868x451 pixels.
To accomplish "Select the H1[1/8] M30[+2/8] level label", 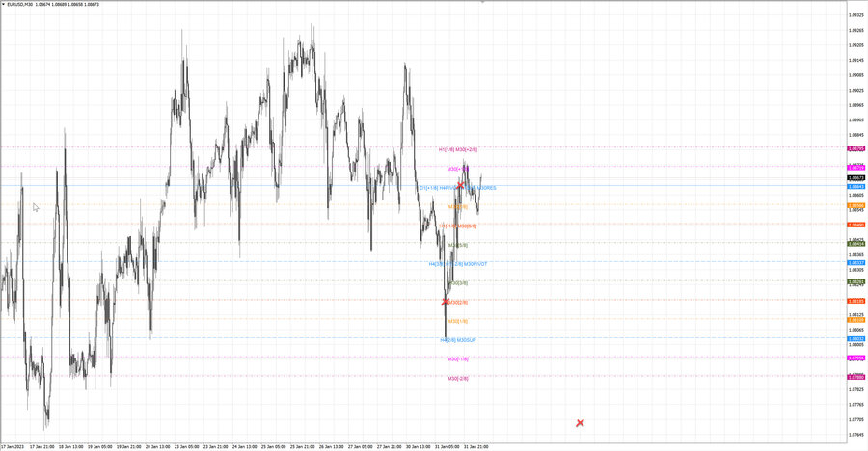I will (x=458, y=149).
